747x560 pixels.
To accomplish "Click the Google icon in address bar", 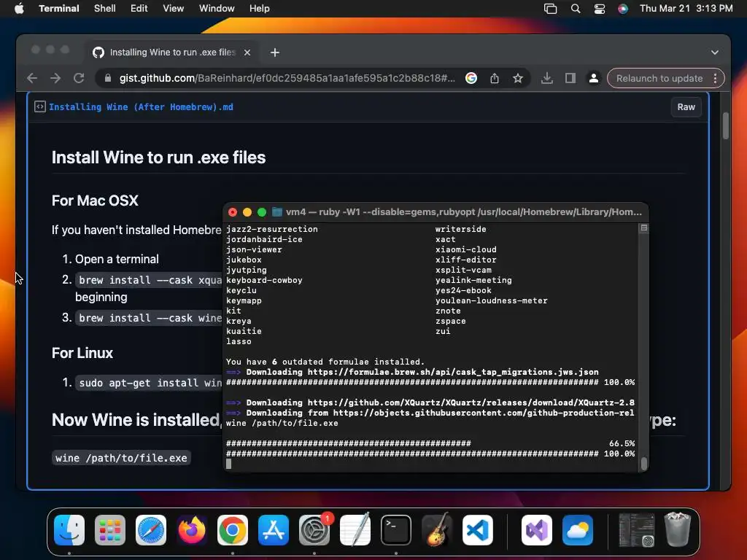I will coord(471,78).
